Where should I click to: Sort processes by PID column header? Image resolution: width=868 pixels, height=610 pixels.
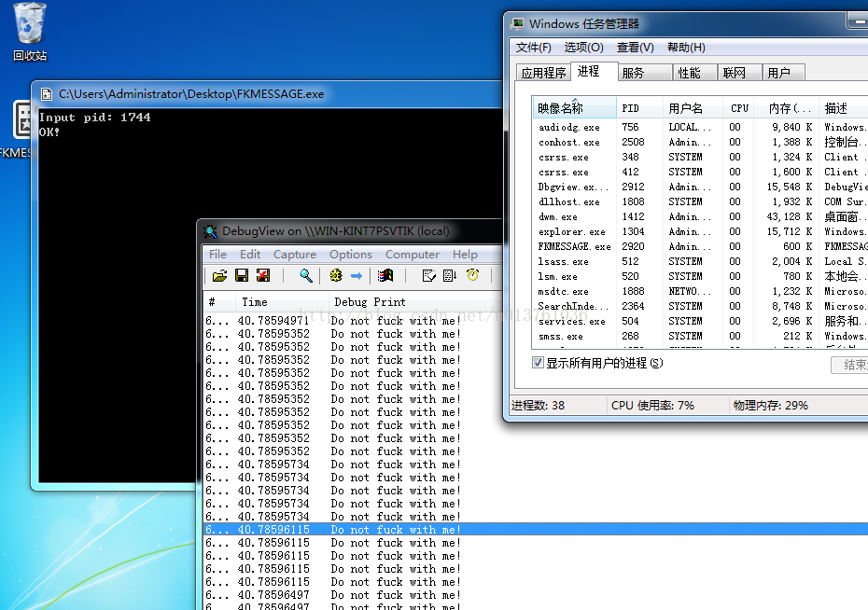[x=639, y=108]
